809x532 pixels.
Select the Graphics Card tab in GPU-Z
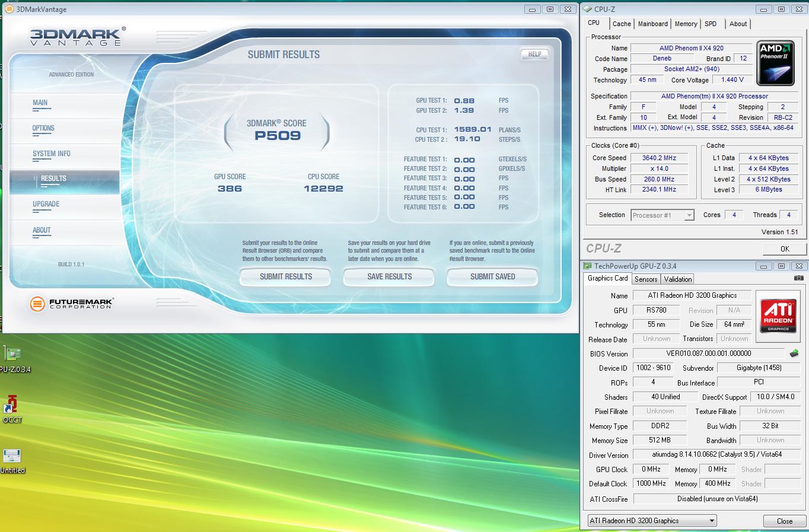[607, 278]
